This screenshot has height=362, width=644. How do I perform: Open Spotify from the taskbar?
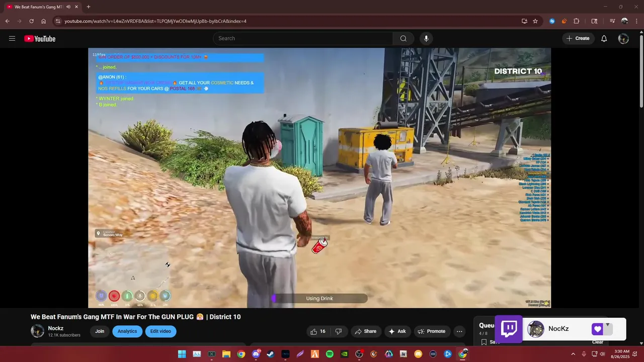[330, 354]
